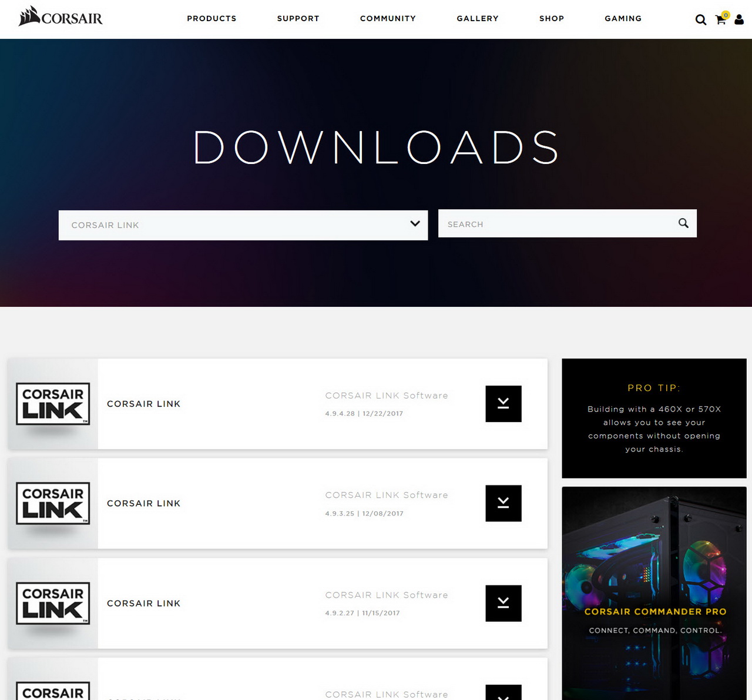The width and height of the screenshot is (752, 700).
Task: Click the Corsair Link logo in the 12/08/2017 row
Action: 53,503
